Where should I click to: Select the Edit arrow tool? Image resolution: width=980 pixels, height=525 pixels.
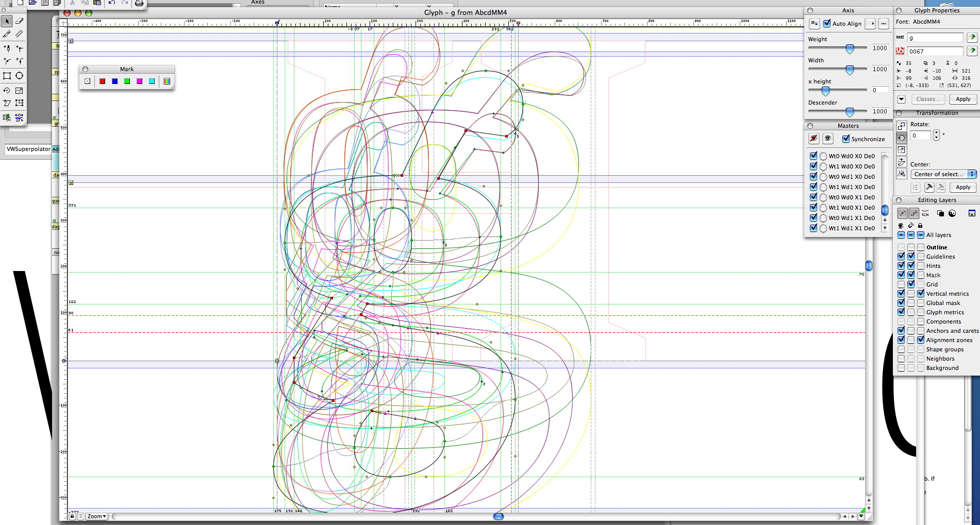pos(7,21)
